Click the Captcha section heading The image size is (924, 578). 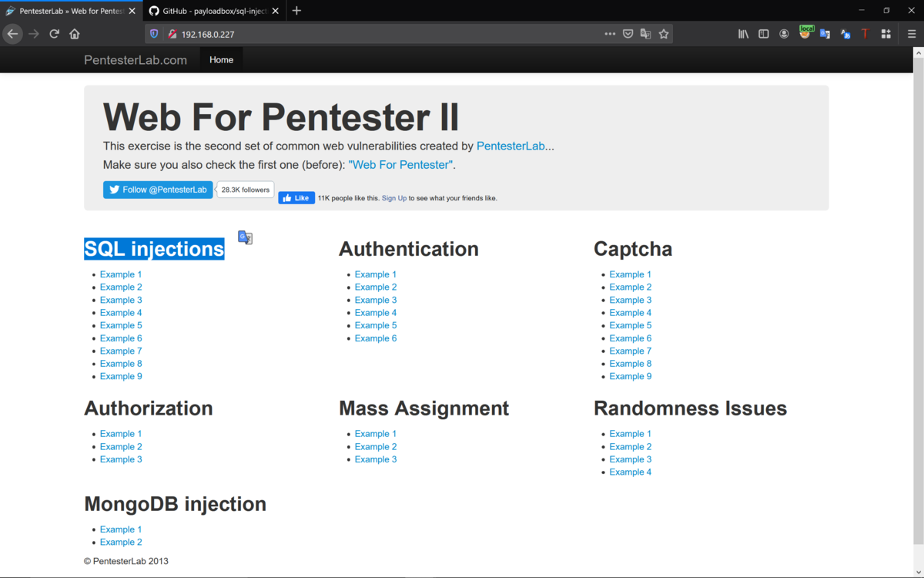click(x=633, y=249)
